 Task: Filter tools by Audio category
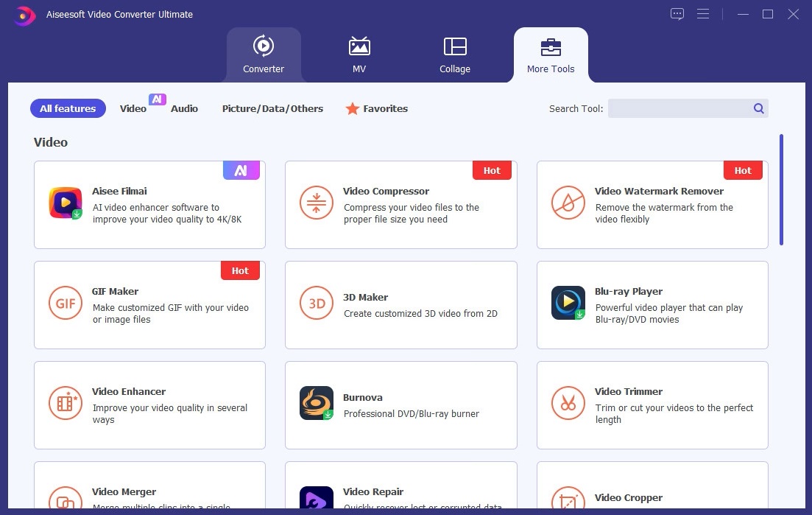pyautogui.click(x=184, y=108)
